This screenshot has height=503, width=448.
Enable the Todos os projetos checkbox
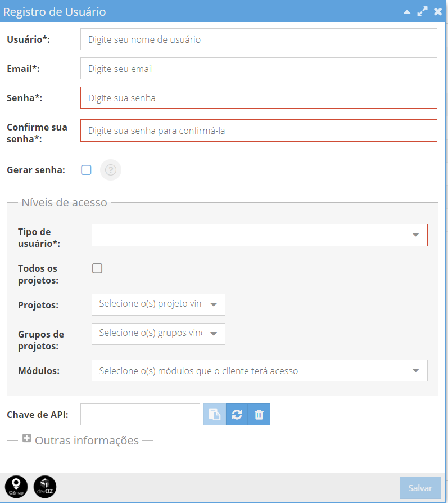click(x=97, y=268)
